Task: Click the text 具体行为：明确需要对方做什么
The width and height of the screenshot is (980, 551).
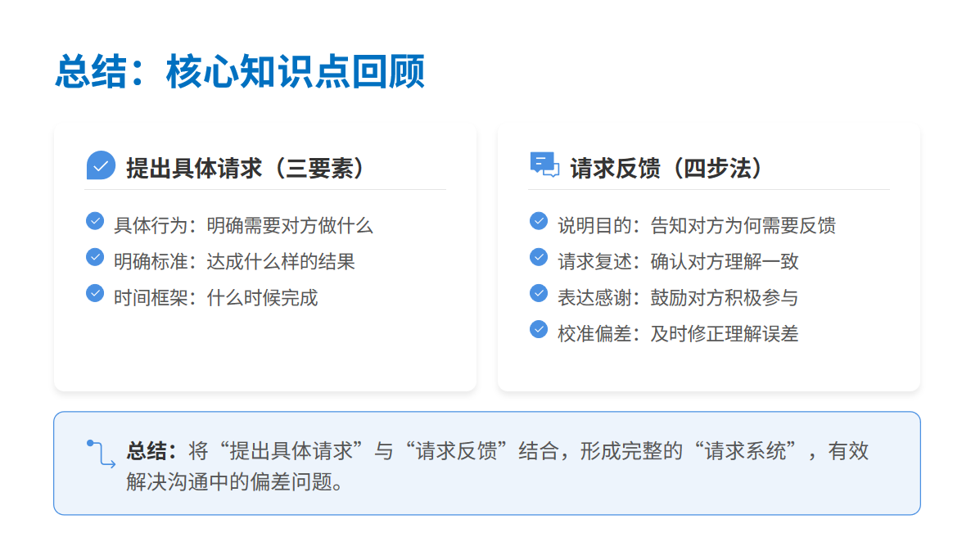Action: click(243, 226)
